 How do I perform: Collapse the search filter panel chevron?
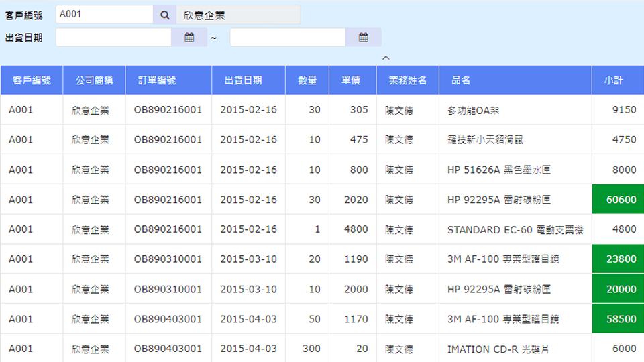[x=386, y=58]
